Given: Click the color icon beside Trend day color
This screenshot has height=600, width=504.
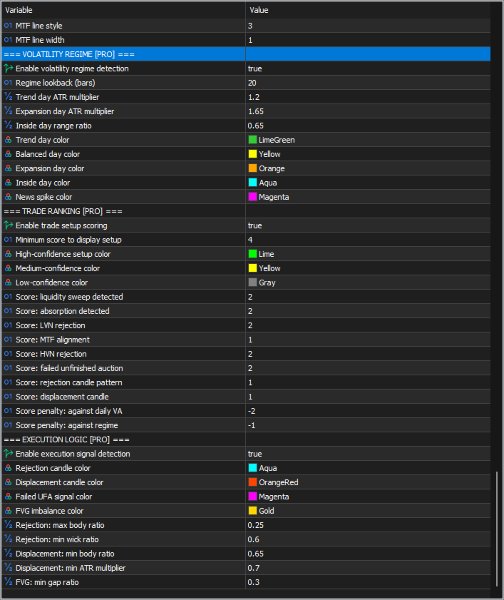Looking at the screenshot, I should point(8,140).
